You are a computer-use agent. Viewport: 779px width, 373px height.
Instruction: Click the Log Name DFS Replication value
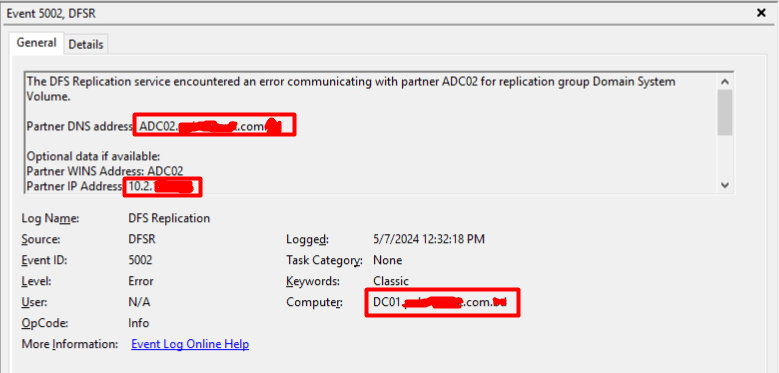point(169,218)
